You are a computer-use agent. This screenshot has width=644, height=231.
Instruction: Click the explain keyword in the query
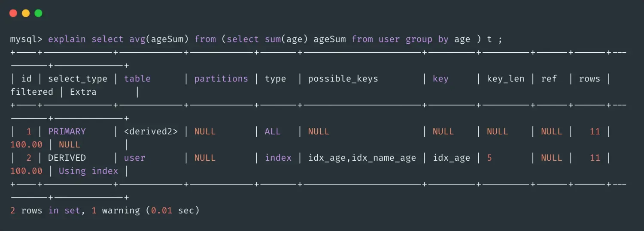pyautogui.click(x=67, y=39)
